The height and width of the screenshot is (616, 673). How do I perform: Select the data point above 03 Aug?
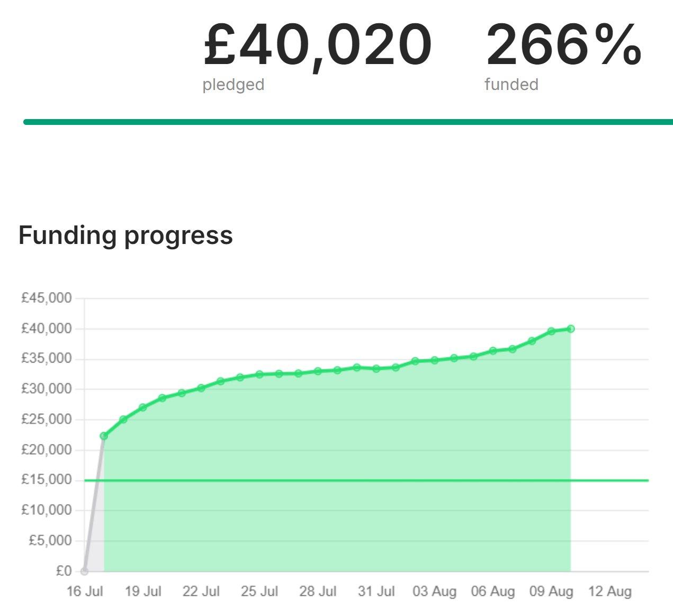(435, 360)
